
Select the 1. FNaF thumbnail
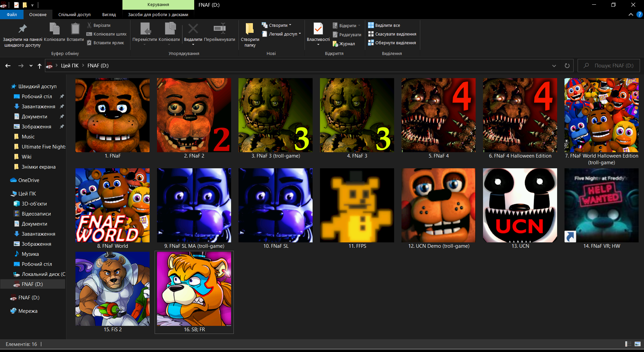[x=112, y=115]
